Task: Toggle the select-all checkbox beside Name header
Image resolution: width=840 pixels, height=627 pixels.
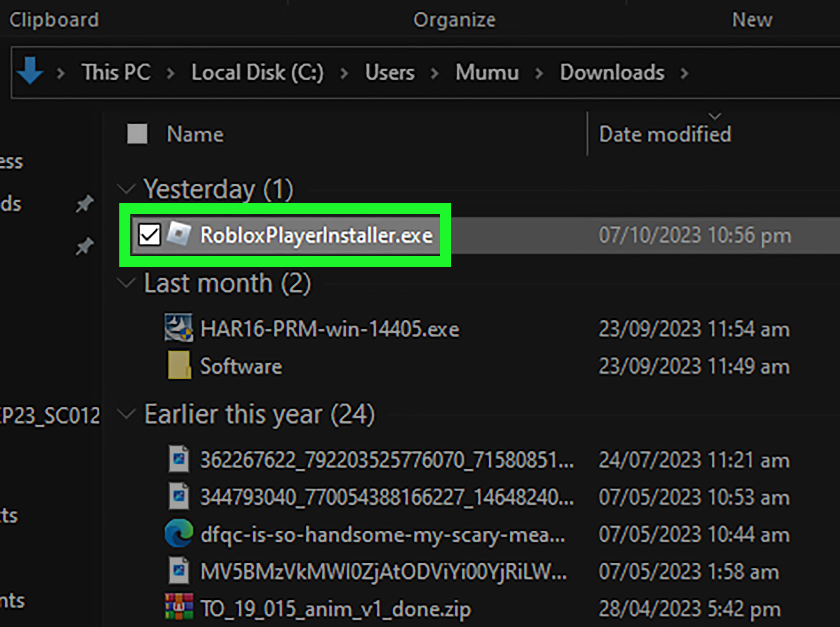Action: coord(137,134)
